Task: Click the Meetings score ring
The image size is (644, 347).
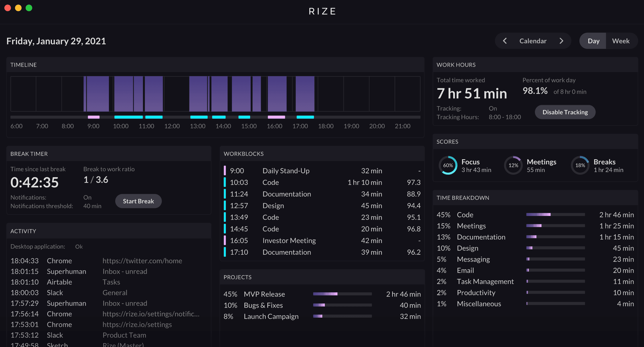Action: pyautogui.click(x=513, y=165)
